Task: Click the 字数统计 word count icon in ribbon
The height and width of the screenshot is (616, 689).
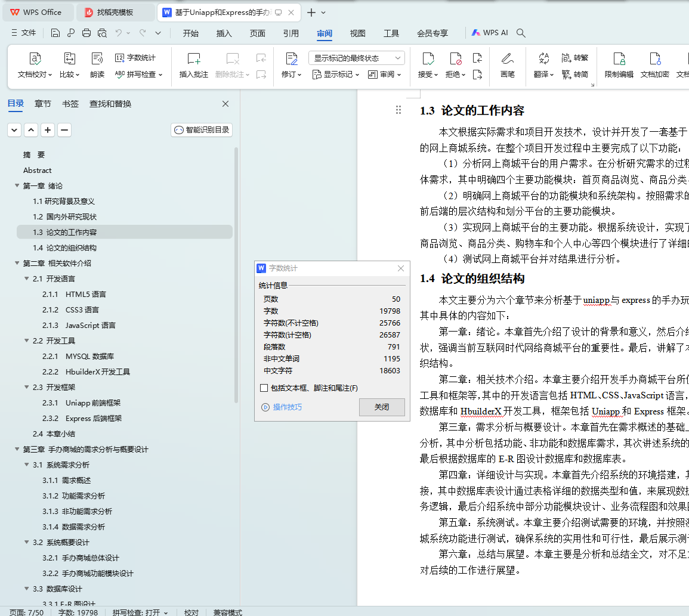Action: pyautogui.click(x=135, y=58)
